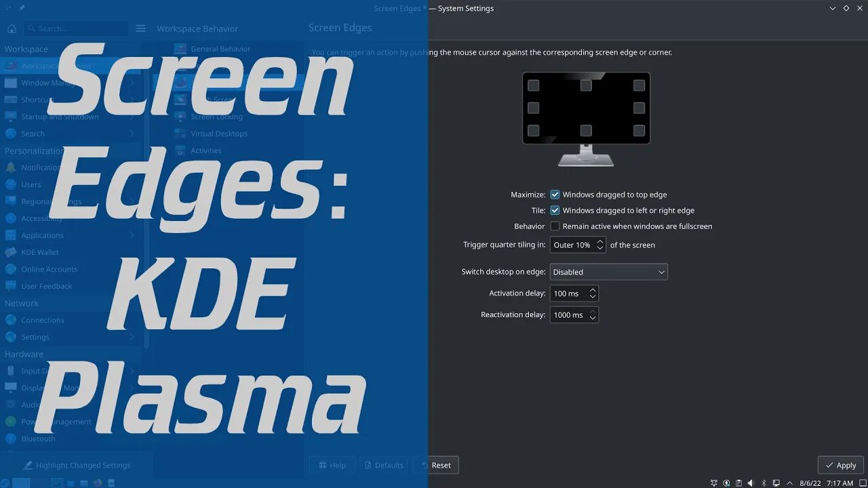Increase the quarter tiling percentage
This screenshot has width=868, height=488.
coord(600,241)
